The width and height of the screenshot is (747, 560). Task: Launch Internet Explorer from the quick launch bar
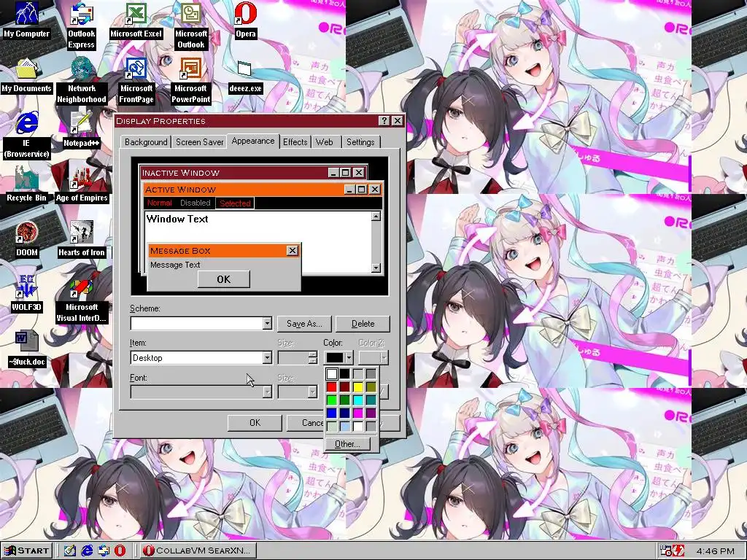coord(87,551)
